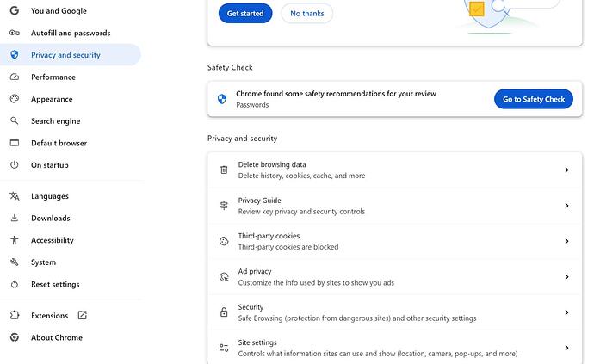Click the Get started button

pos(245,14)
